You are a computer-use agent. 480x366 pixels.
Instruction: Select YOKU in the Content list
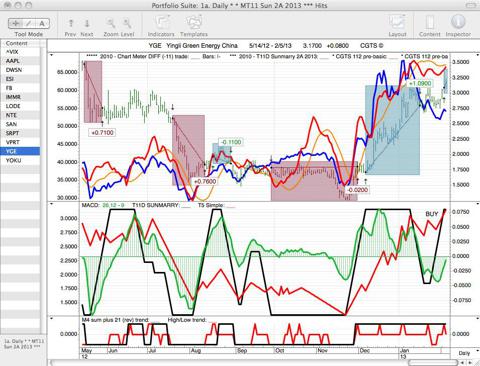click(x=20, y=160)
